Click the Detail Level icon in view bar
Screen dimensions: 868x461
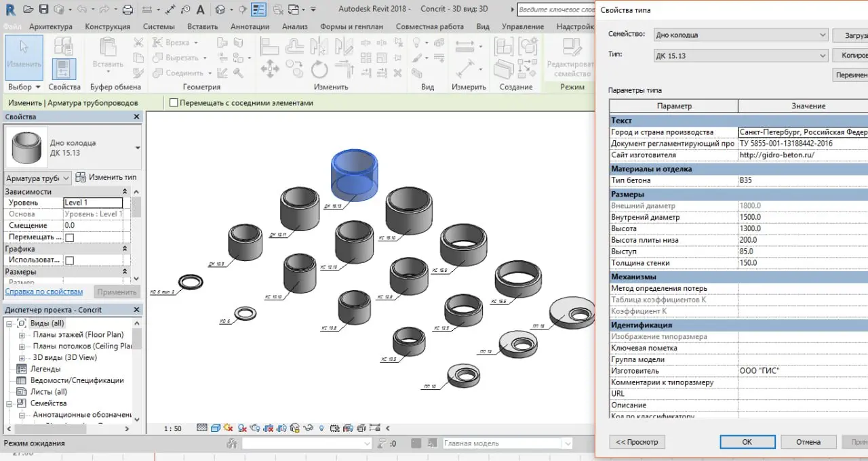point(201,428)
